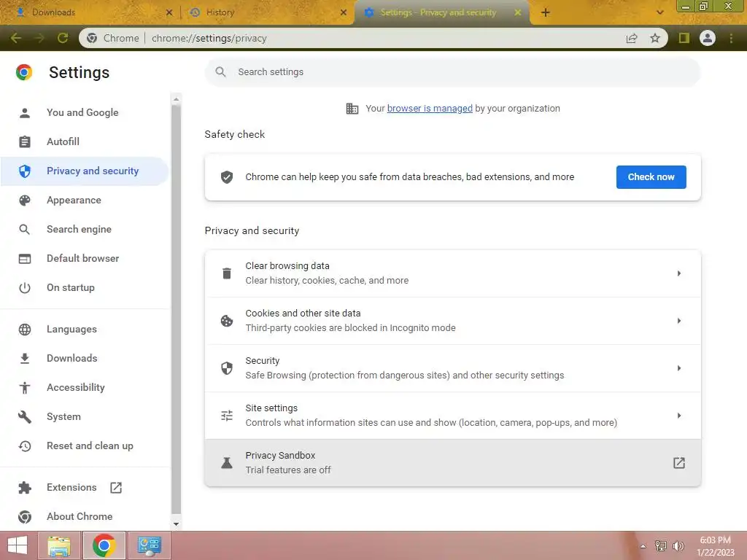The height and width of the screenshot is (560, 747).
Task: Open System settings section
Action: (x=85, y=416)
